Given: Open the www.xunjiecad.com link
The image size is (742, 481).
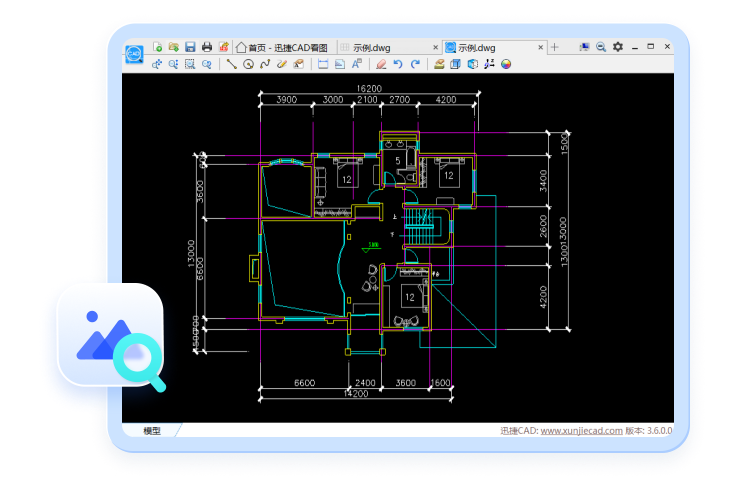Looking at the screenshot, I should point(581,431).
